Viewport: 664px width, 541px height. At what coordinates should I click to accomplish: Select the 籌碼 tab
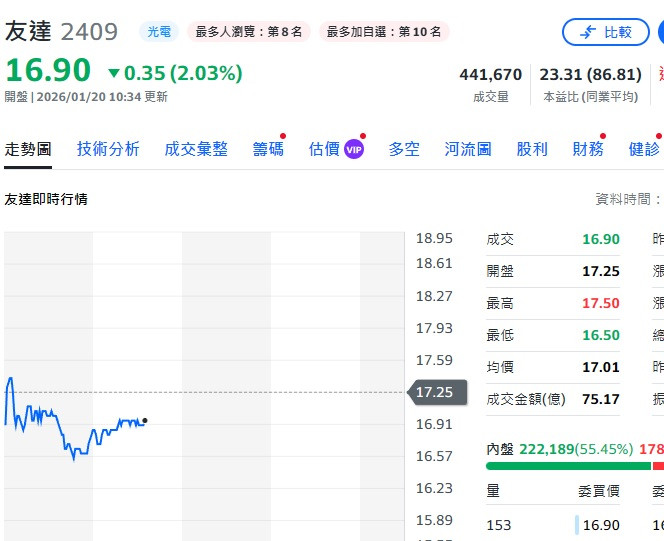point(268,149)
